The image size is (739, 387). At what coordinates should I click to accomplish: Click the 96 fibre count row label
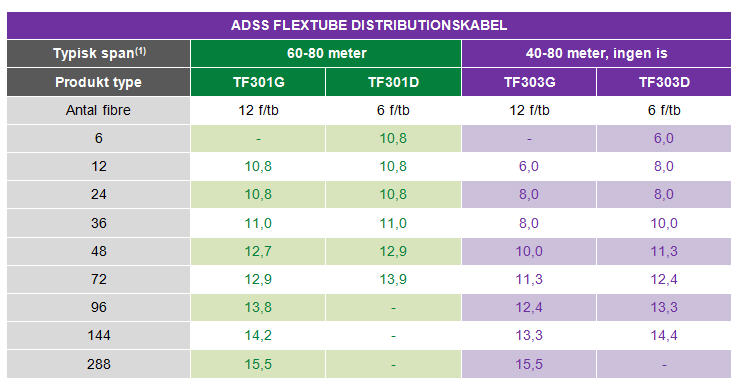click(x=99, y=307)
